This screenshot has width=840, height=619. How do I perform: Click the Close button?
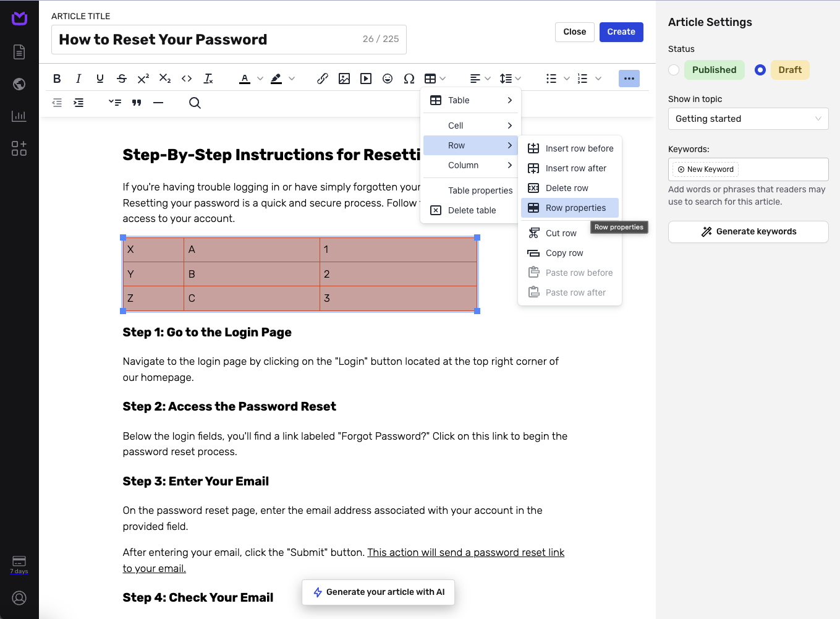tap(574, 32)
